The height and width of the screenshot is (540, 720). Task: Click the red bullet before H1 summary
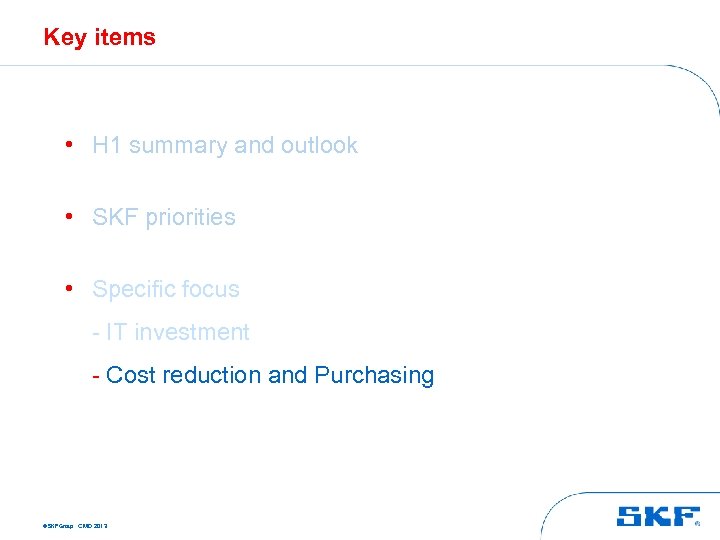pyautogui.click(x=66, y=144)
